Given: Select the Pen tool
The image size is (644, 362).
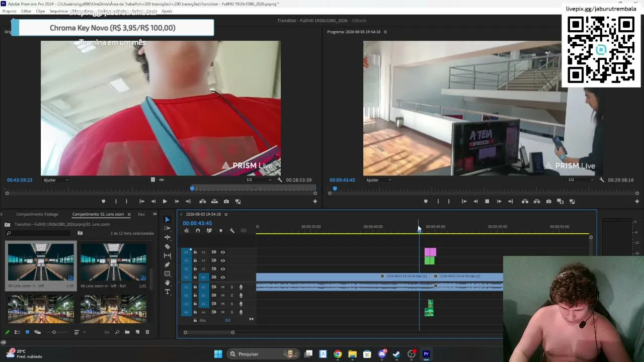Looking at the screenshot, I should click(x=168, y=264).
